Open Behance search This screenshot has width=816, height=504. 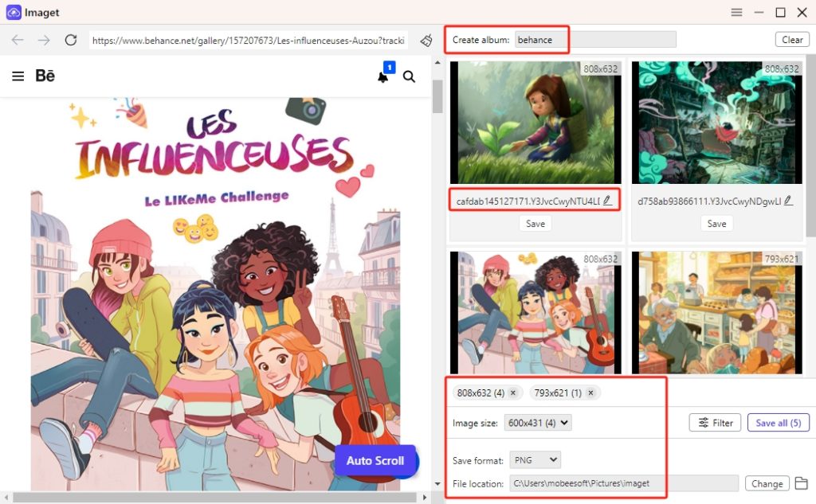[409, 76]
